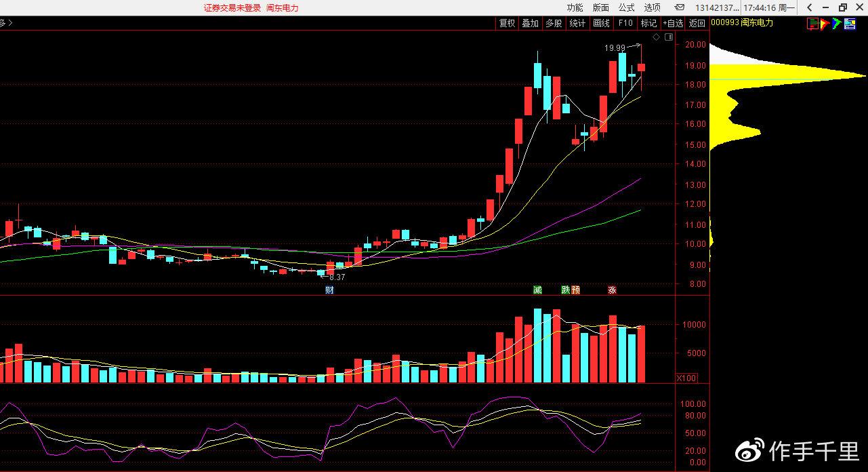Restore down the application window
This screenshot has width=868, height=472.
843,7
